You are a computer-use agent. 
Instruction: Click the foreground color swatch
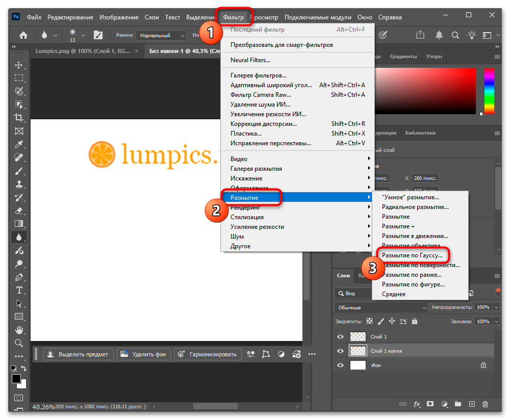pyautogui.click(x=16, y=379)
